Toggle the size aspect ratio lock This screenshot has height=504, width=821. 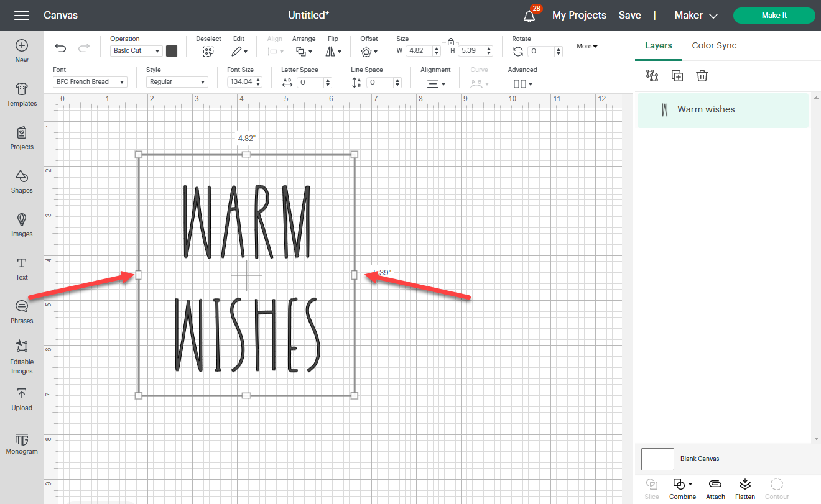[450, 42]
